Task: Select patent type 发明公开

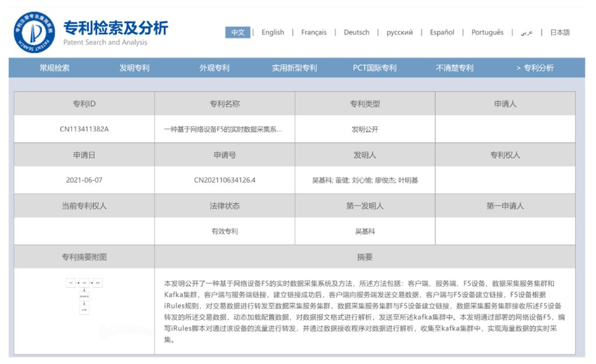Action: click(x=364, y=129)
